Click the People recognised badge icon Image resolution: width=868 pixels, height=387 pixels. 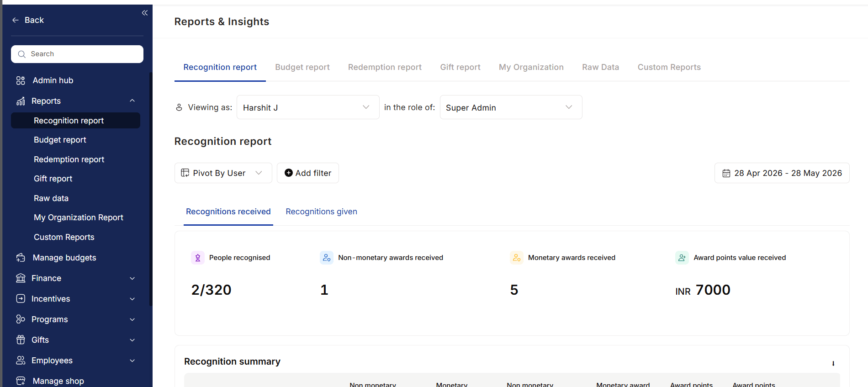click(198, 258)
